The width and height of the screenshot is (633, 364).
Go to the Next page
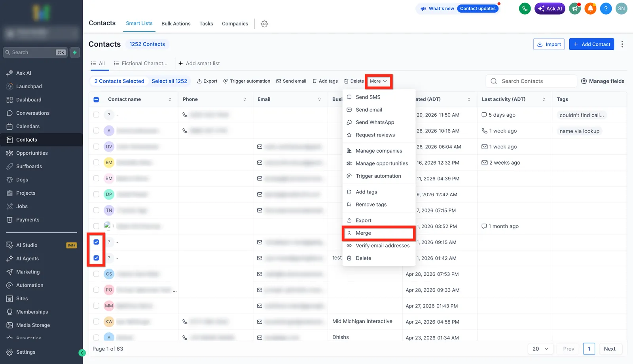[x=610, y=349]
